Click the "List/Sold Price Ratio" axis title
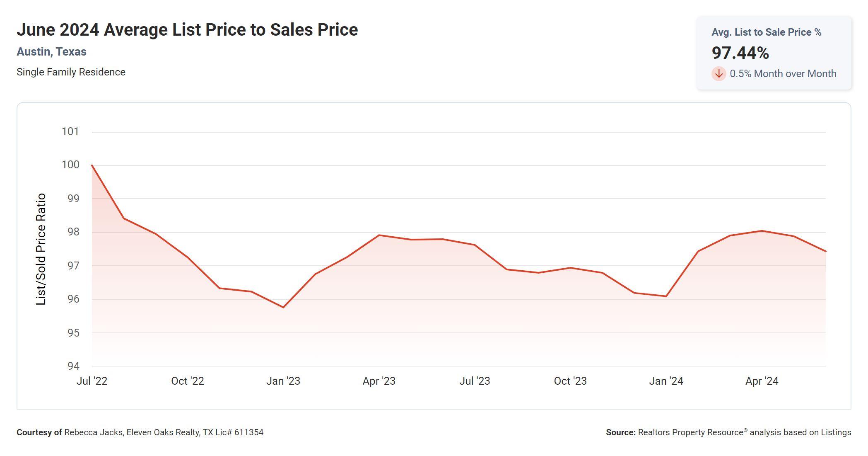This screenshot has height=456, width=868. (x=41, y=249)
